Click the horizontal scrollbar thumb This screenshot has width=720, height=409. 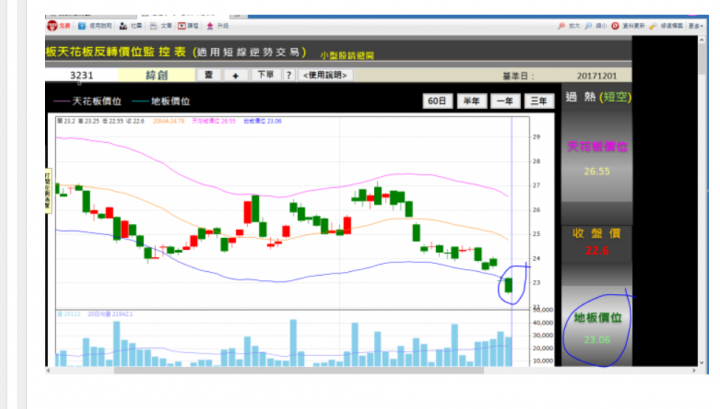298,370
